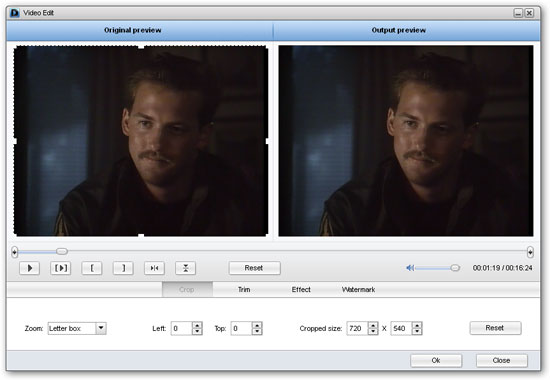Switch to the Trim tab
550x380 pixels.
(244, 289)
